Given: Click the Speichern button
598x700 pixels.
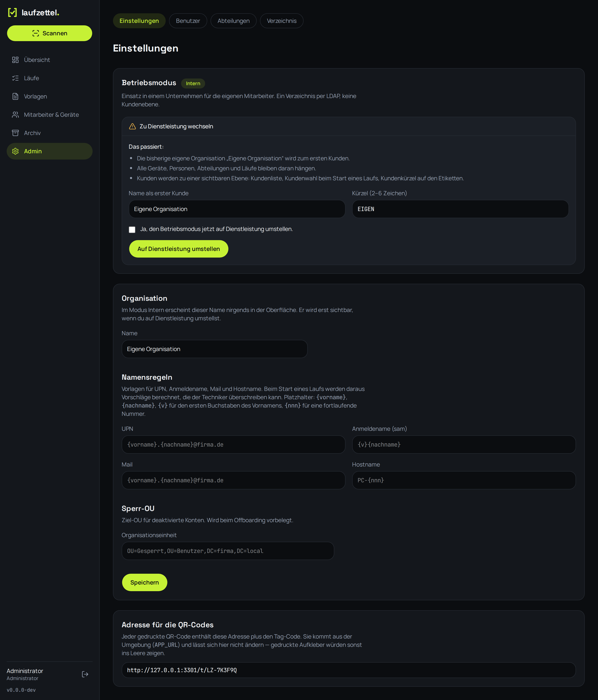Looking at the screenshot, I should tap(145, 582).
